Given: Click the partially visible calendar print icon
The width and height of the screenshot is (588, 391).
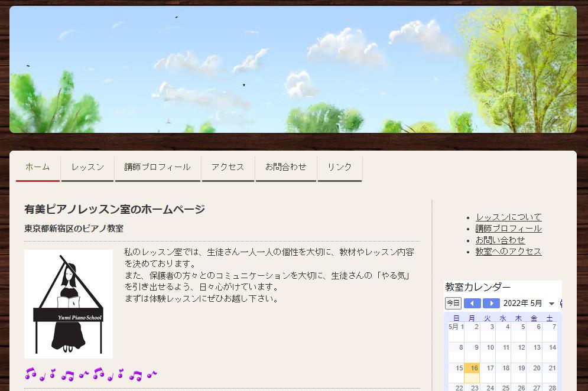Looking at the screenshot, I should pyautogui.click(x=560, y=304).
